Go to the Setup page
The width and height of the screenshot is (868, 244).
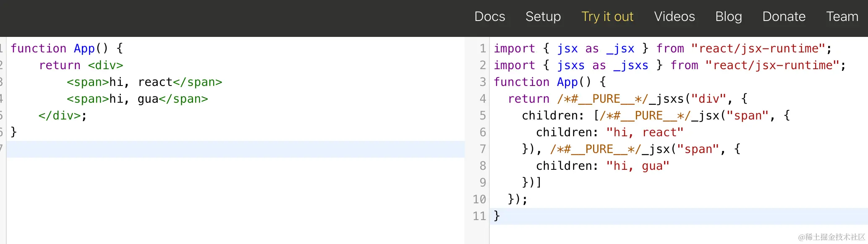[543, 16]
